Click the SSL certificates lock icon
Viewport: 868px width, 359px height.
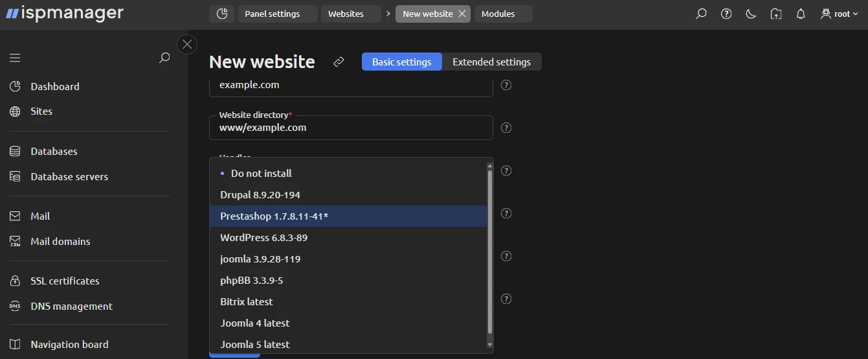click(x=16, y=281)
